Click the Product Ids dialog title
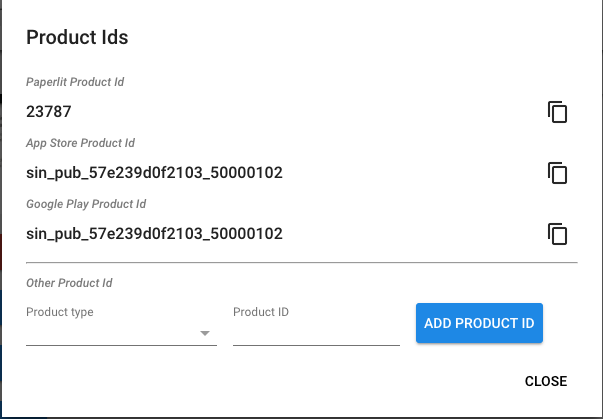This screenshot has height=419, width=603. [77, 37]
